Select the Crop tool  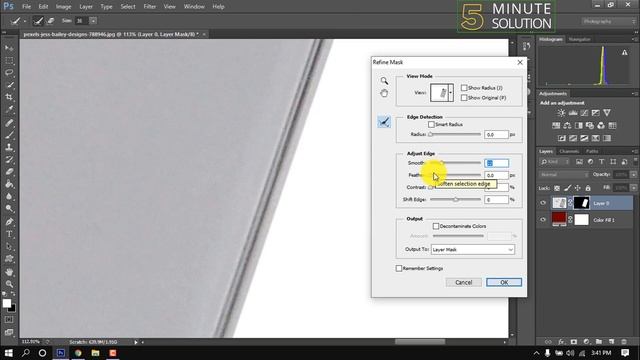coord(9,97)
